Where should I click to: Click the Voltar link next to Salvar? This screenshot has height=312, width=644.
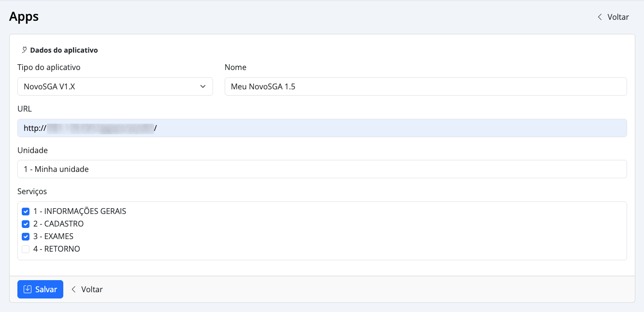pyautogui.click(x=91, y=289)
